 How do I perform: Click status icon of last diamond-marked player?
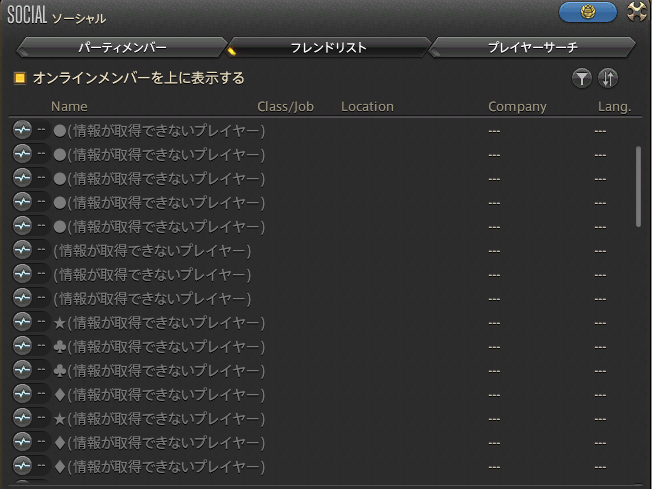tap(22, 466)
